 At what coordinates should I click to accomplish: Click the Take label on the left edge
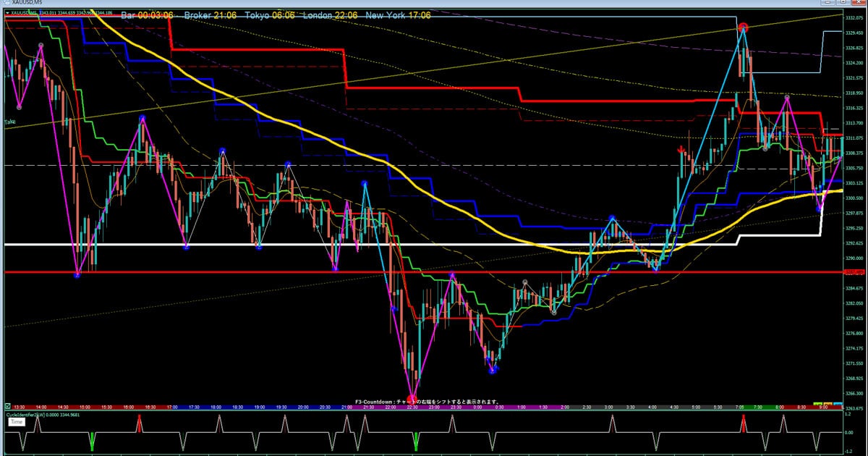pos(9,123)
